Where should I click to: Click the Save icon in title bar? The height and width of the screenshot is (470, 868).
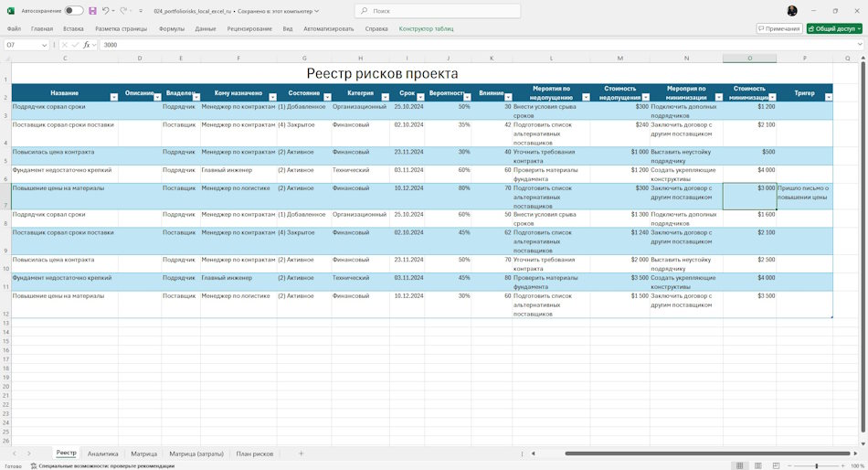click(92, 11)
